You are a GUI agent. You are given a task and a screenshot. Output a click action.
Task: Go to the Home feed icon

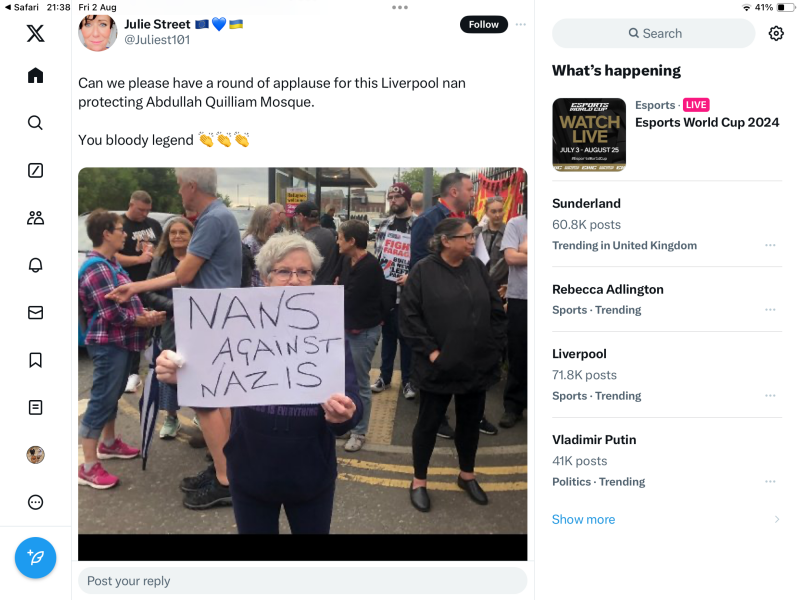click(x=35, y=76)
